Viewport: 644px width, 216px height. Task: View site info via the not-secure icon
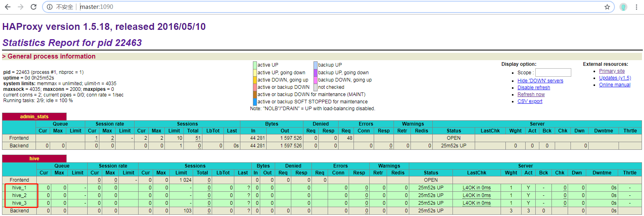click(50, 7)
